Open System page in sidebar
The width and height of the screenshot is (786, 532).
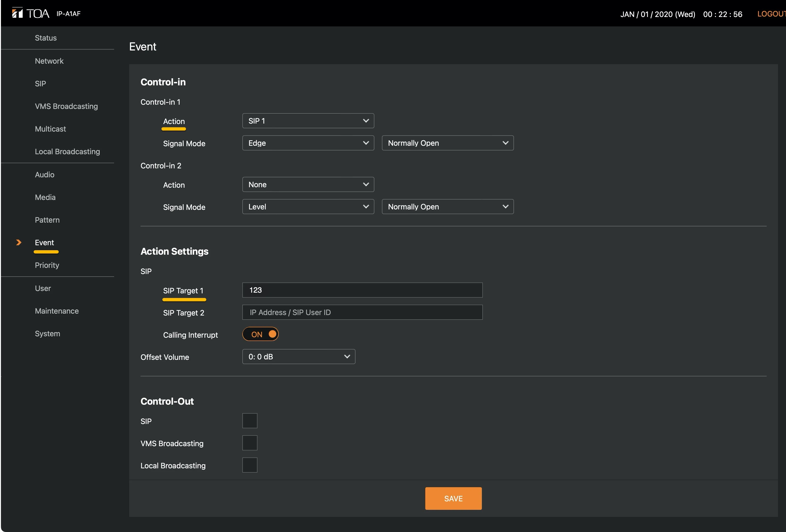point(47,333)
